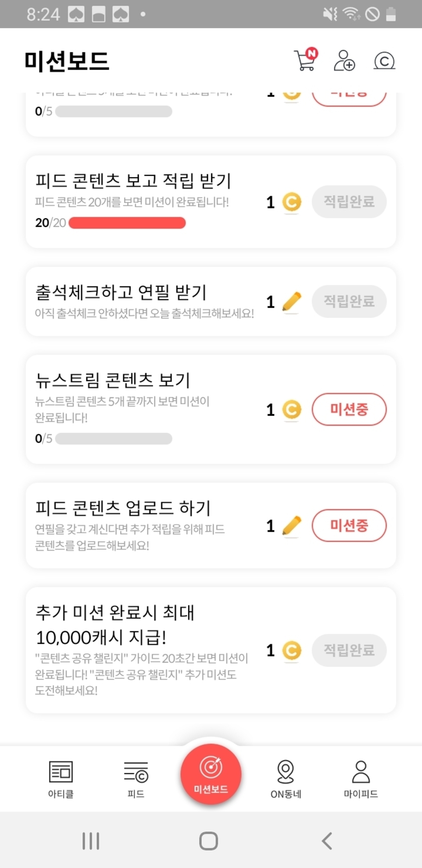
Task: Tap the red 미션보드 center button
Action: pyautogui.click(x=211, y=774)
